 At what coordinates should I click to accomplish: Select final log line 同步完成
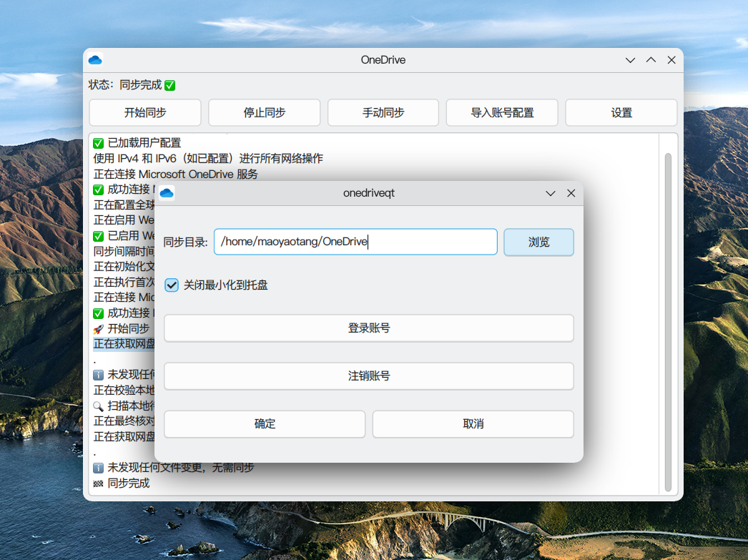[x=129, y=483]
